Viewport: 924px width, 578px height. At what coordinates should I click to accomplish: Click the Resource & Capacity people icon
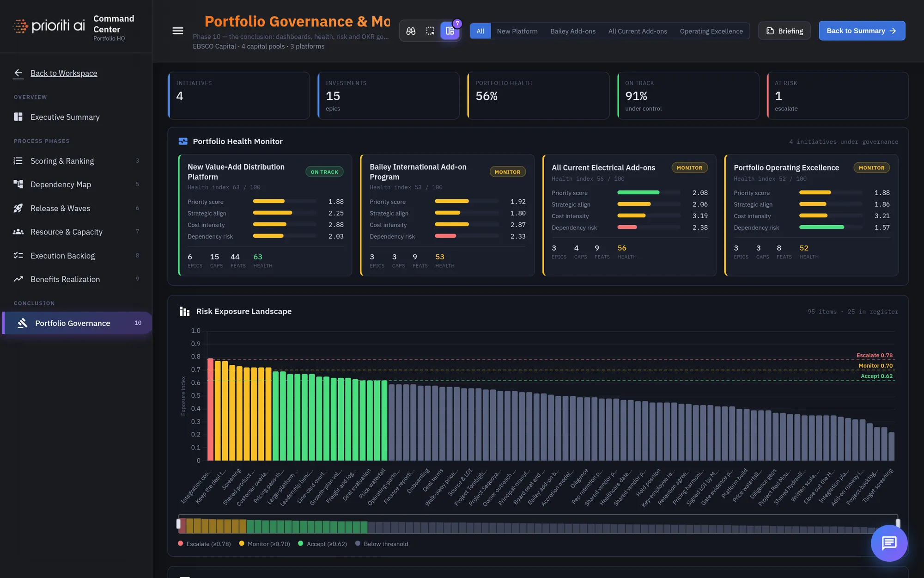point(18,232)
